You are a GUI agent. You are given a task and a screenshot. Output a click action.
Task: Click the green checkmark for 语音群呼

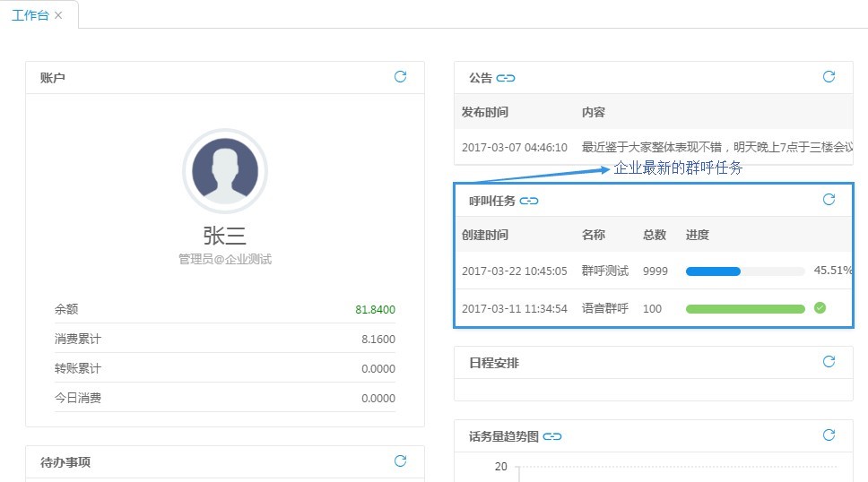point(820,308)
